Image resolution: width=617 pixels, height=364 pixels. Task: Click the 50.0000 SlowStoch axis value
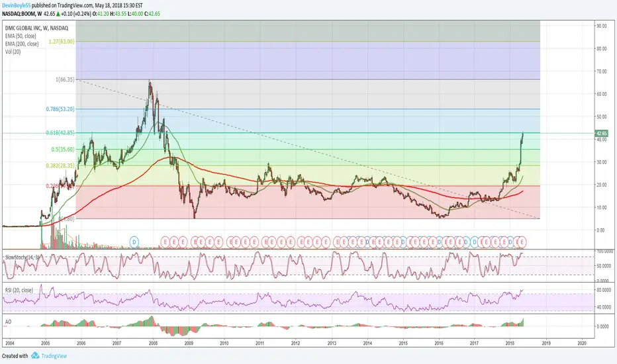(x=603, y=266)
